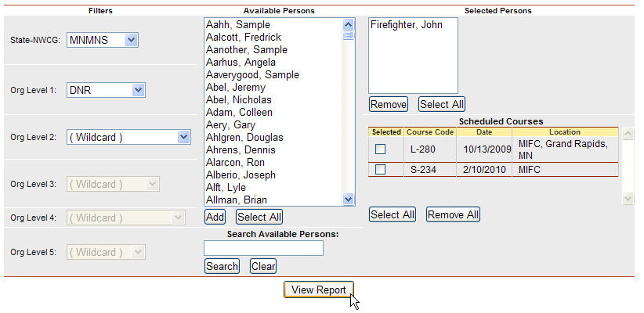Open the Org Level 1 dropdown
Viewport: 644px width, 313px height.
click(106, 90)
